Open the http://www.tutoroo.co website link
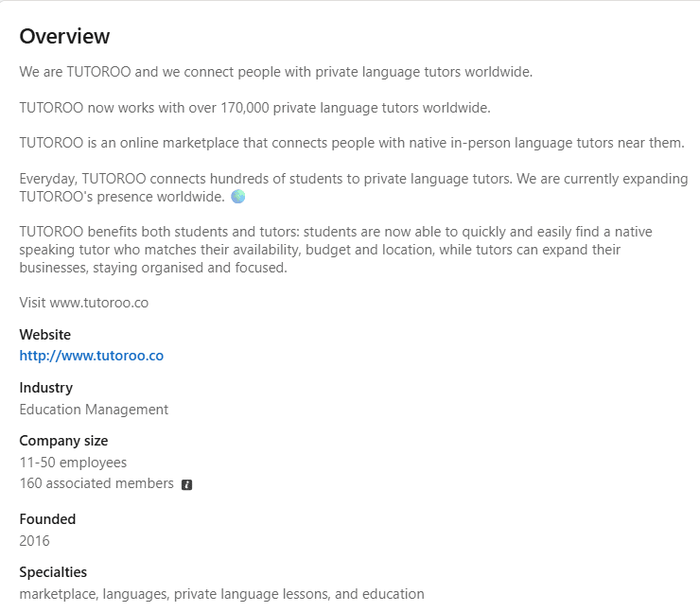 (x=92, y=356)
